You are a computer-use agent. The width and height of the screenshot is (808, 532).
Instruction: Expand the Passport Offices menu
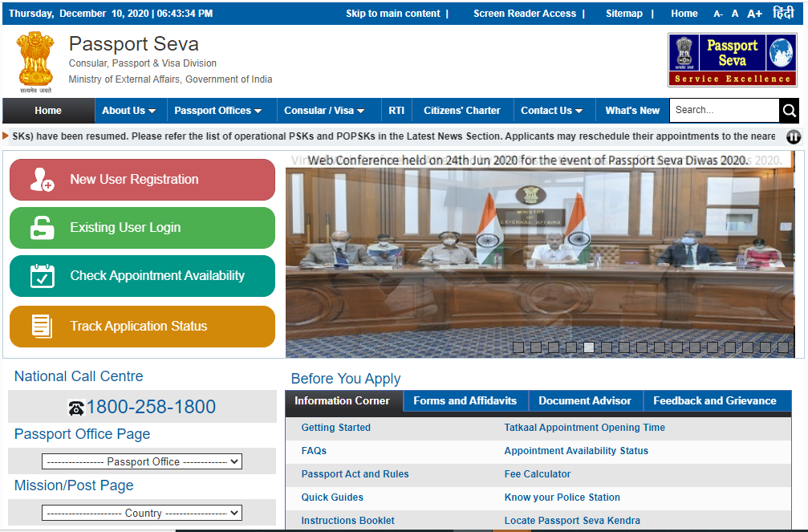click(218, 110)
